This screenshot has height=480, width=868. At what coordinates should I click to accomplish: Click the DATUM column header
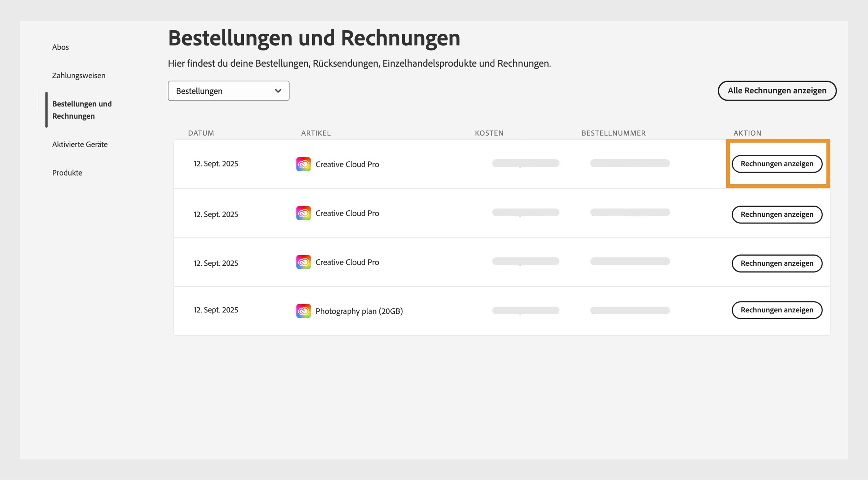click(201, 133)
